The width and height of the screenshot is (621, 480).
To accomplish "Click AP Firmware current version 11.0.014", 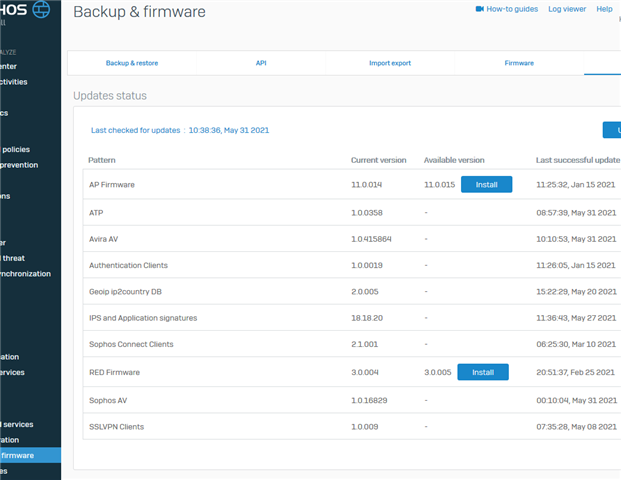I will (366, 185).
